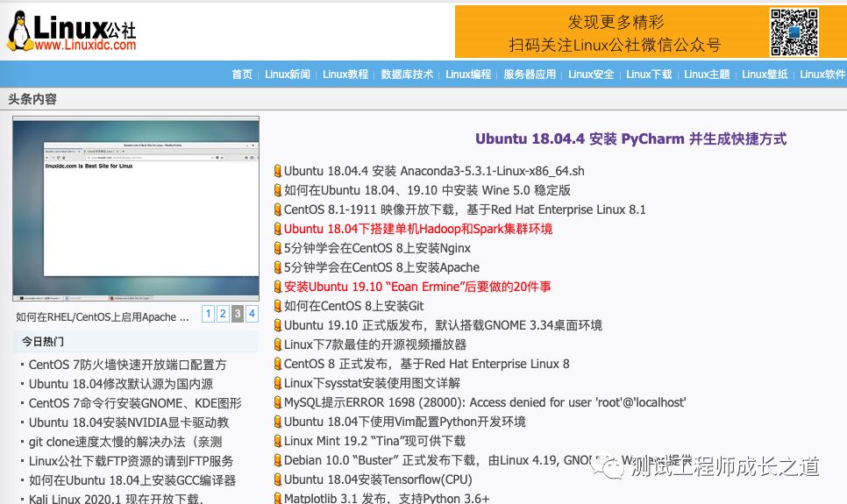Open the 数据库技术 nav item

click(x=407, y=74)
